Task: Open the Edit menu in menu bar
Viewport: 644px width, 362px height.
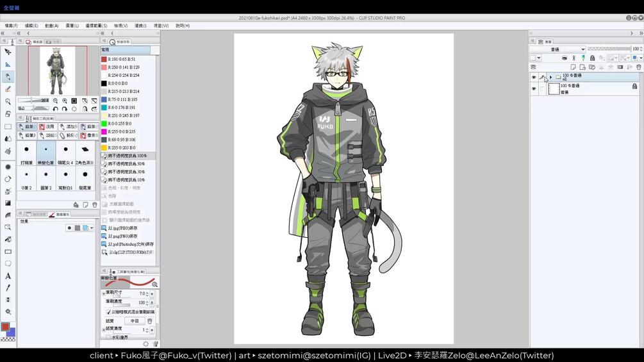Action: click(x=31, y=26)
